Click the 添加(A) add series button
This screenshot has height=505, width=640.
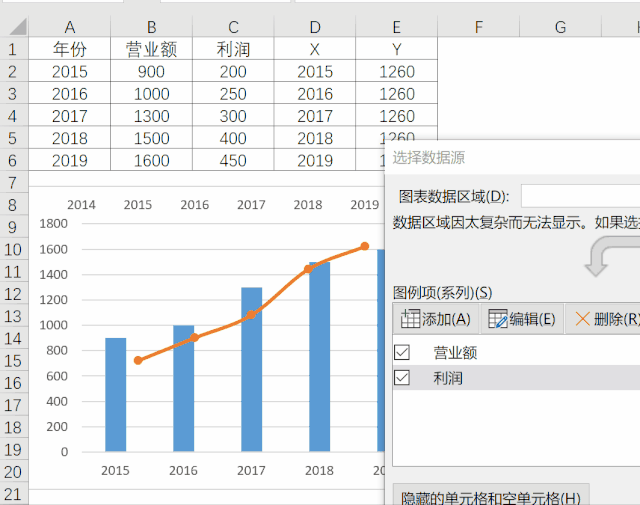point(436,319)
